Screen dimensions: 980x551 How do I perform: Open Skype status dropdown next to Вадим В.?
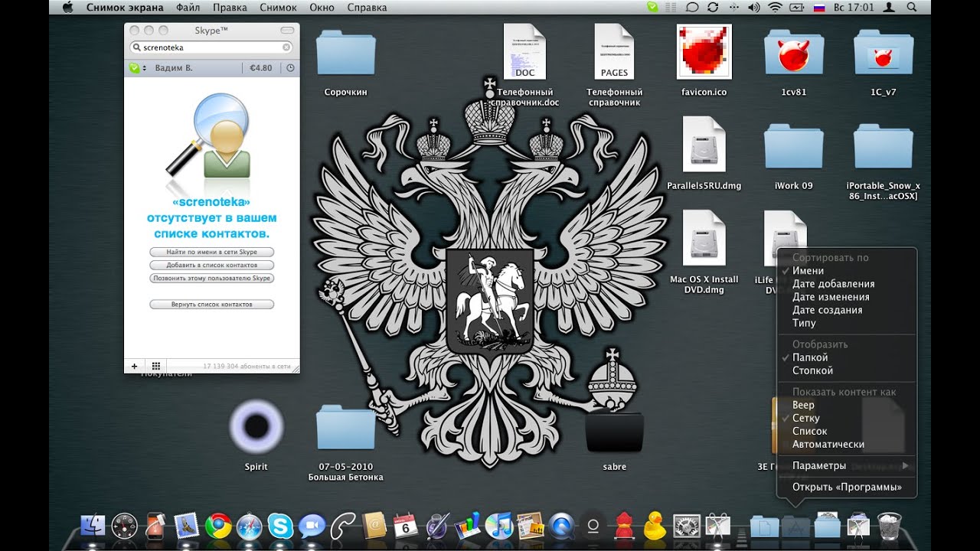137,68
